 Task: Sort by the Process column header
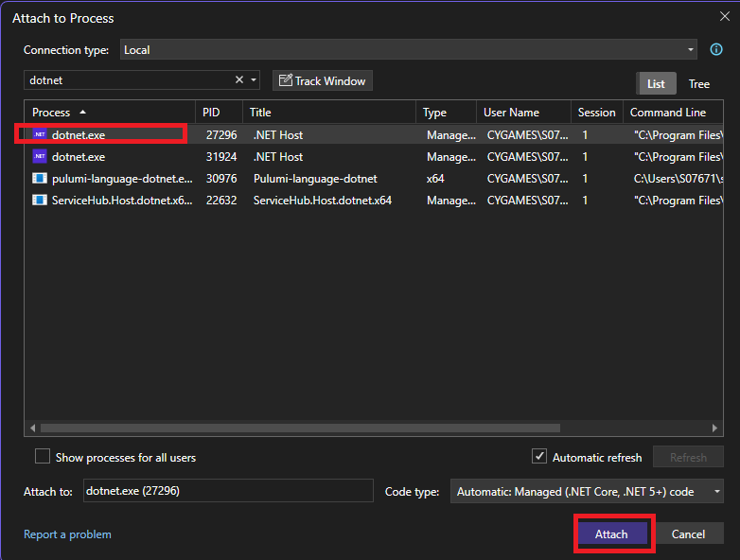click(110, 113)
